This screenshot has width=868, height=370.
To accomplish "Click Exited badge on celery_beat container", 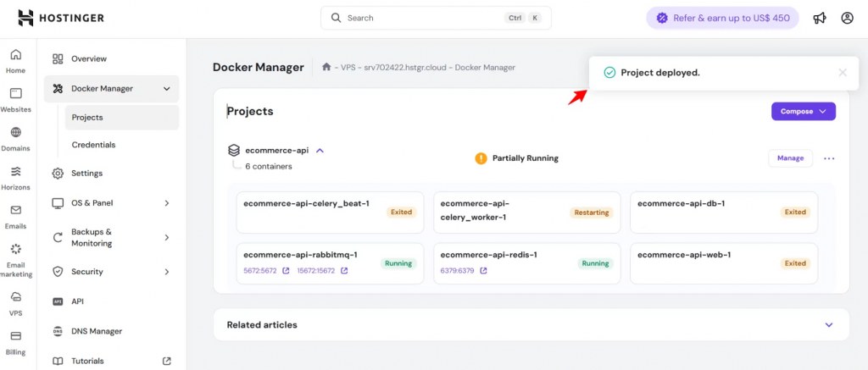I will (401, 212).
